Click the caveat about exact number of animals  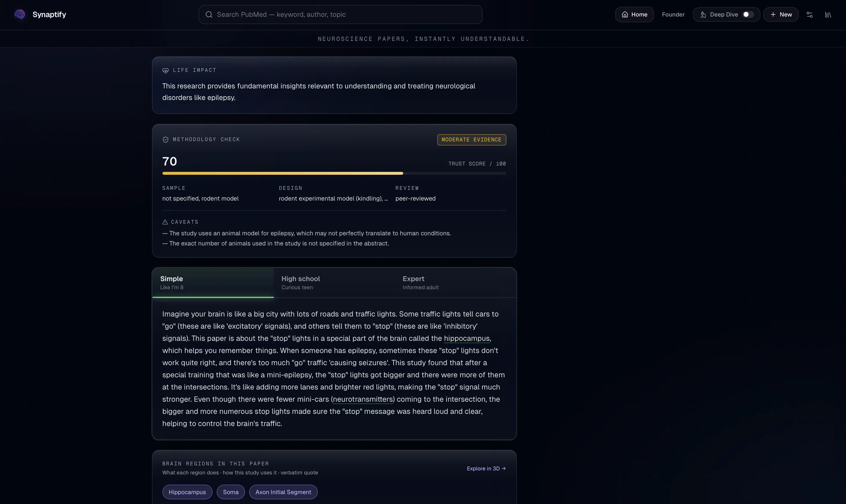tap(276, 243)
